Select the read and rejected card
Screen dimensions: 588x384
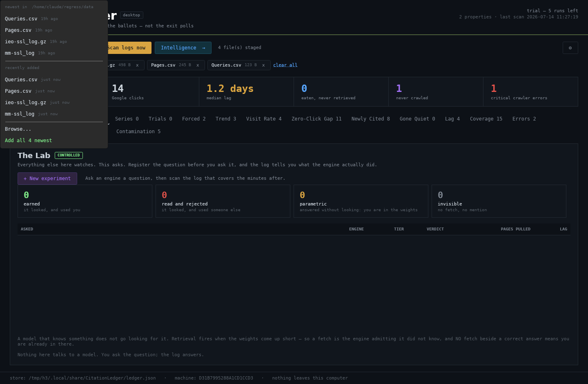[223, 201]
